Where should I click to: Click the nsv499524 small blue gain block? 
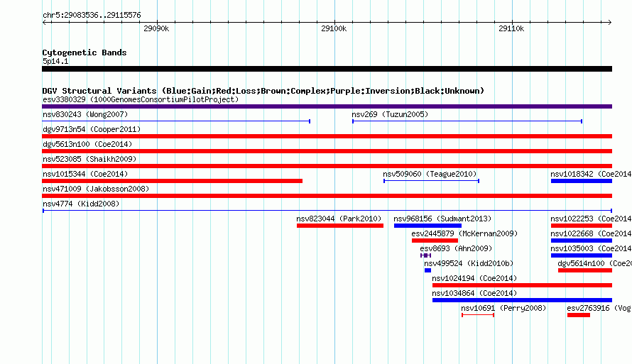[427, 270]
